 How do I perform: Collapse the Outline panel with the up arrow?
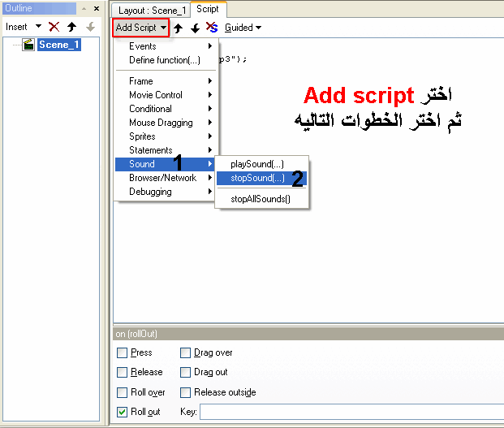(85, 9)
